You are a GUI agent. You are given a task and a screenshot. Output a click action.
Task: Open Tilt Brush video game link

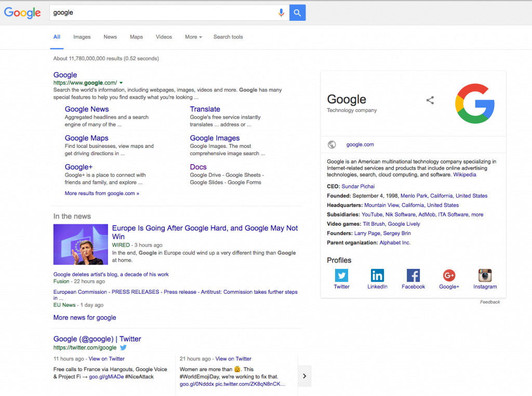tap(374, 224)
